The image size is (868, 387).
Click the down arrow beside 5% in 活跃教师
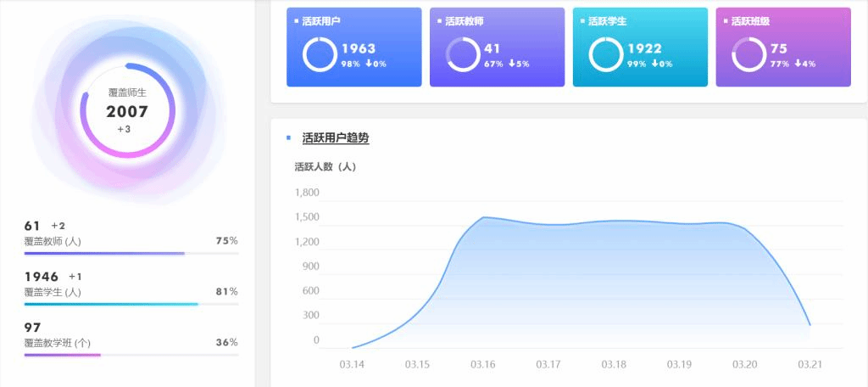(x=512, y=64)
